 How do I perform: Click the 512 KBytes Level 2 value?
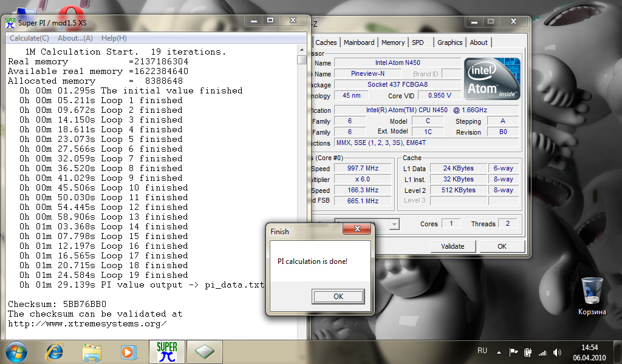tap(459, 190)
